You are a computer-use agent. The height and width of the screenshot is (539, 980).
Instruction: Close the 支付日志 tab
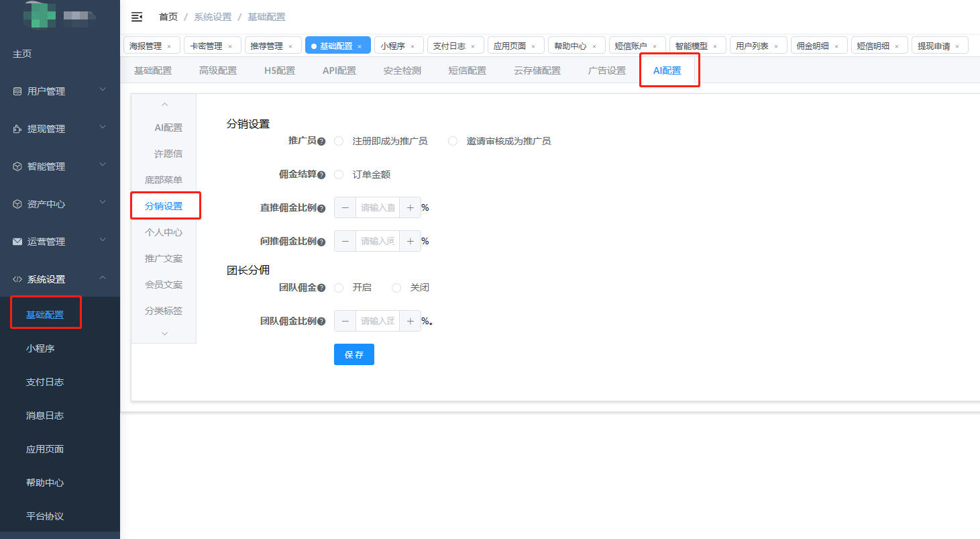pos(473,46)
